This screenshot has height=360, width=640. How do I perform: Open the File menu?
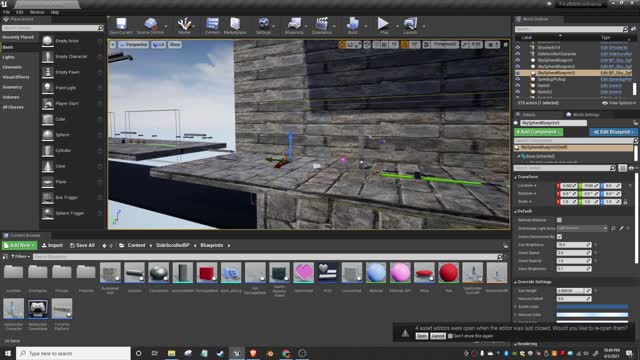point(7,12)
